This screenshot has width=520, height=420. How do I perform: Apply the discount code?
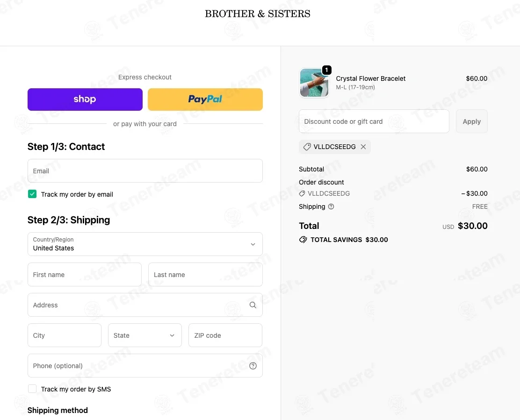pos(471,121)
